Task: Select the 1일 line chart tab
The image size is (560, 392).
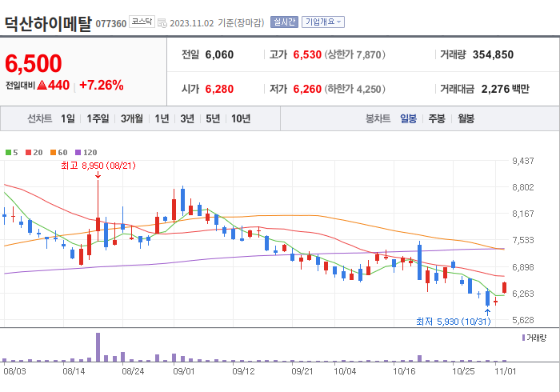Action: (68, 118)
